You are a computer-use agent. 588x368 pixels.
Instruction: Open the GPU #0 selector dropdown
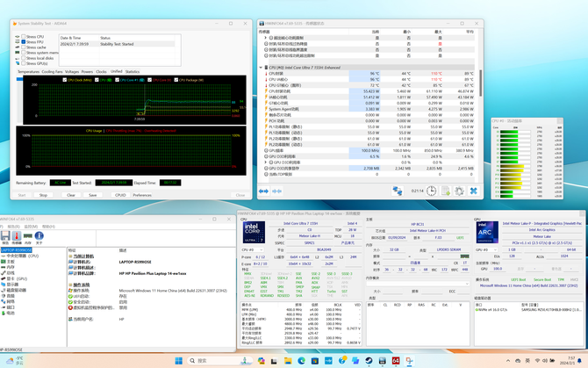486,249
